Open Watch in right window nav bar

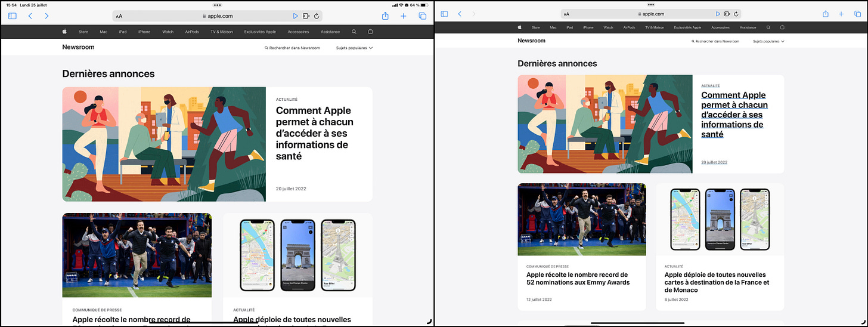pyautogui.click(x=608, y=27)
